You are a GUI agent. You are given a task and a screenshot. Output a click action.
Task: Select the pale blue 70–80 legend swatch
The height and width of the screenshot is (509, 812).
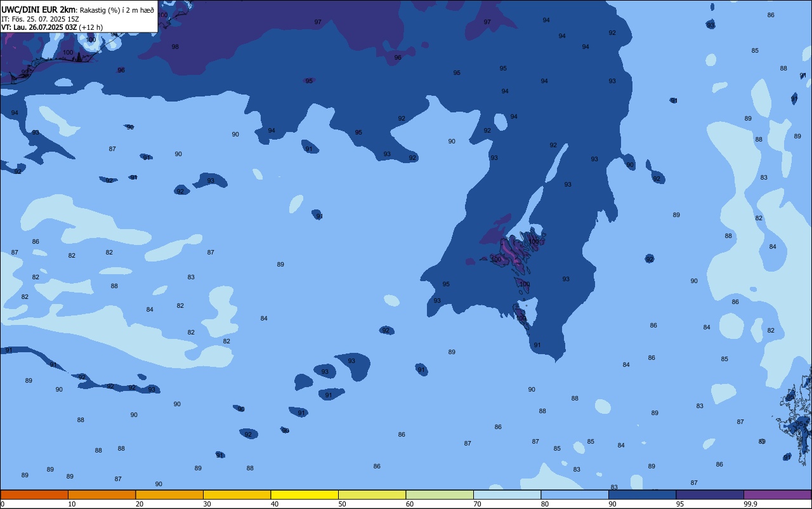click(x=507, y=494)
